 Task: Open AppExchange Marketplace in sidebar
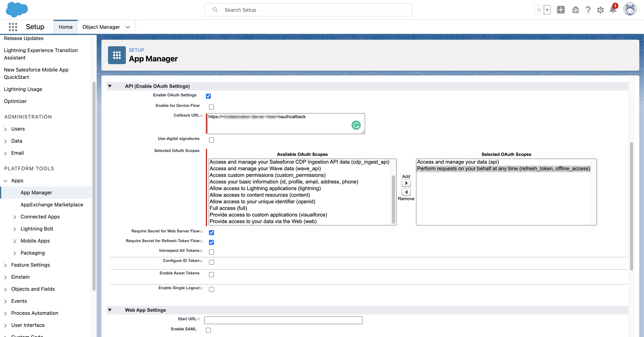tap(52, 205)
